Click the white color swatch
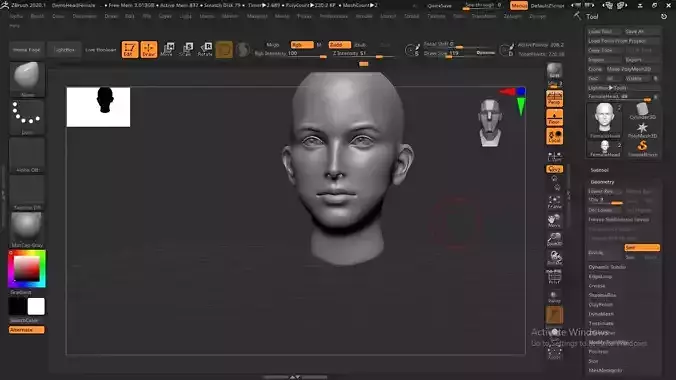 (x=36, y=307)
